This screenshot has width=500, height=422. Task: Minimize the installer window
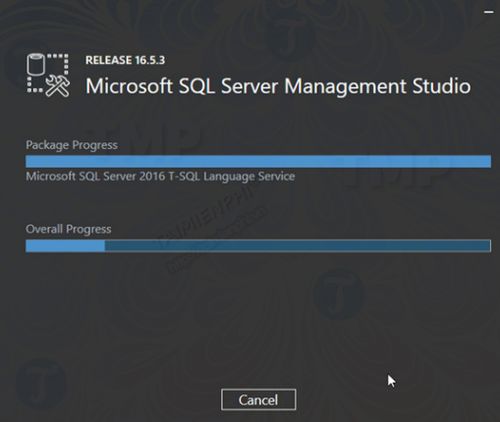point(489,12)
